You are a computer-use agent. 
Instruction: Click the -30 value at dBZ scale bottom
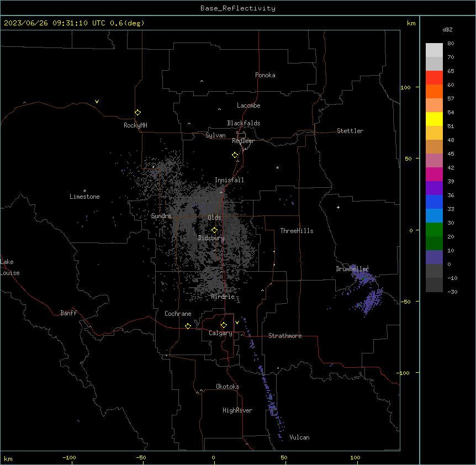pyautogui.click(x=452, y=292)
